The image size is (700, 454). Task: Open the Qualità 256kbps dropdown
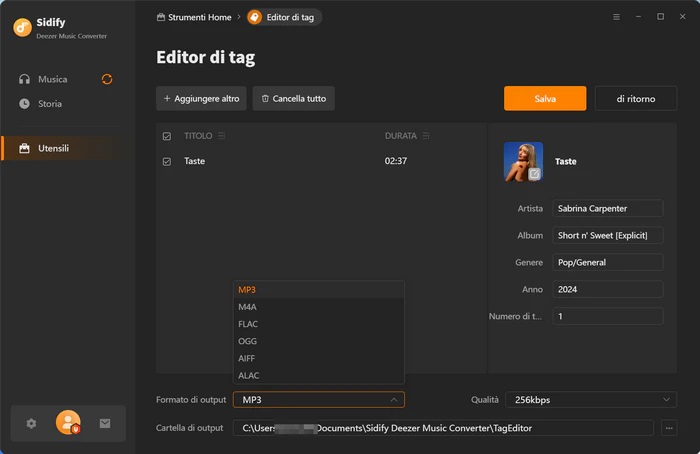click(591, 400)
